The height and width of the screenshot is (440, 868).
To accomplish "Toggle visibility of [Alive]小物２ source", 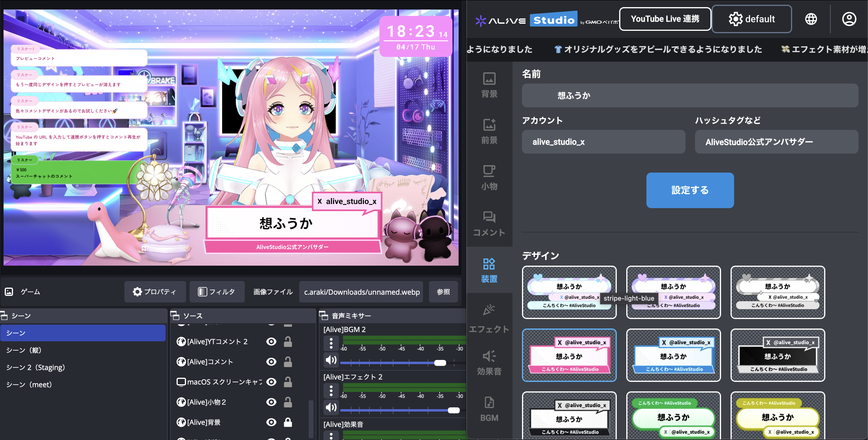I will [x=271, y=402].
